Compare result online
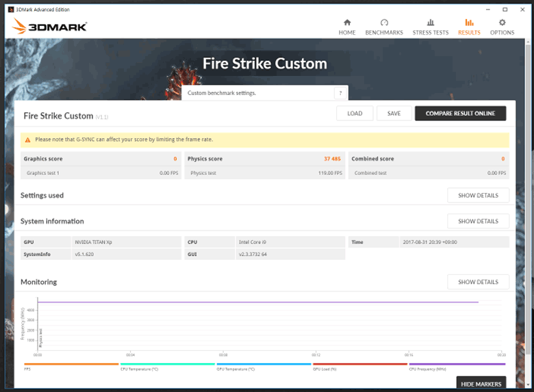 [x=460, y=114]
